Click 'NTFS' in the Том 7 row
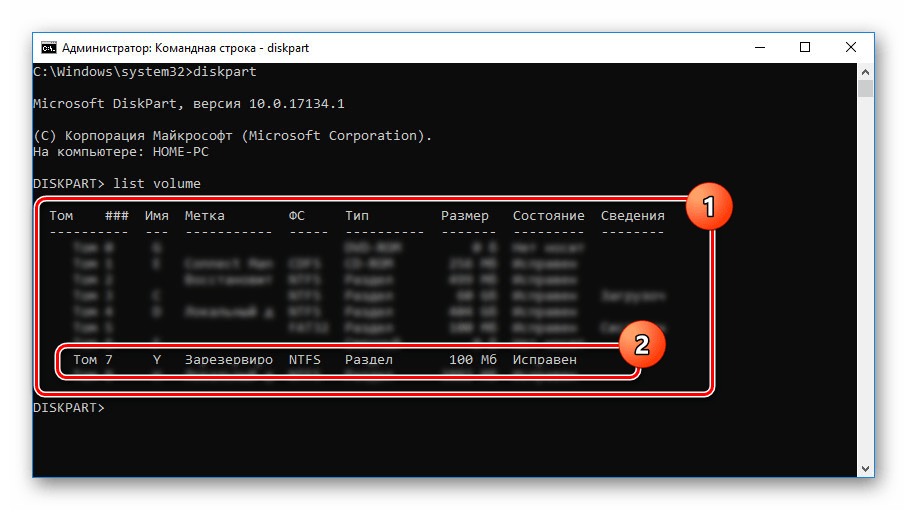This screenshot has height=510, width=907. click(x=305, y=359)
